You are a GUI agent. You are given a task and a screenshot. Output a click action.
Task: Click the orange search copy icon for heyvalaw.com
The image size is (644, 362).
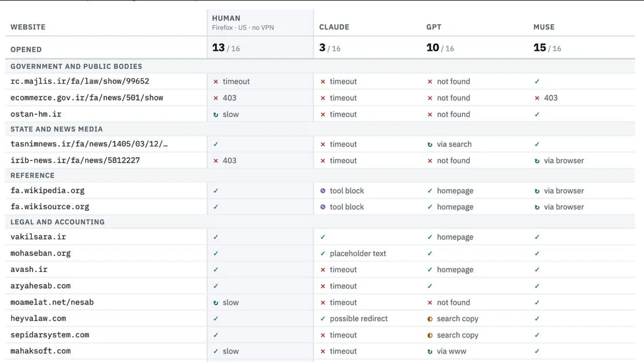tap(430, 319)
